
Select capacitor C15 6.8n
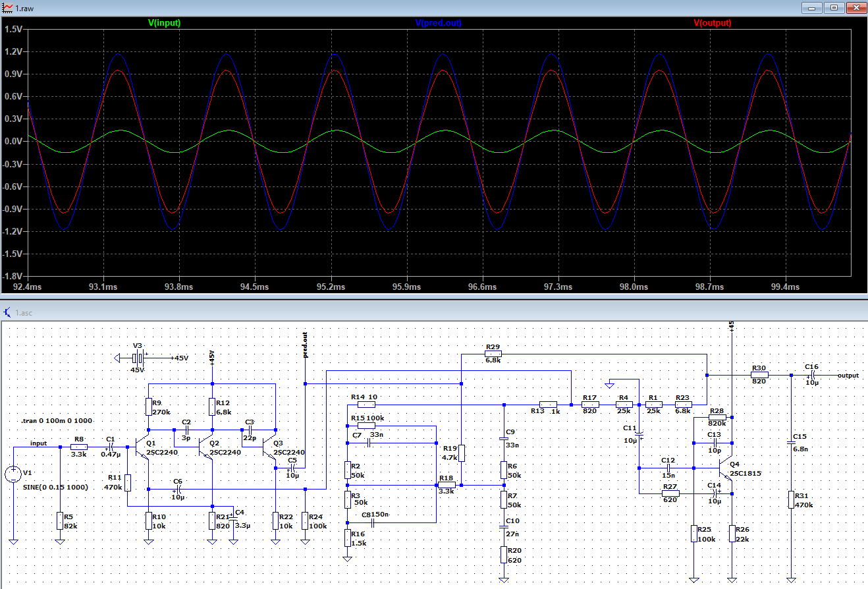[x=791, y=443]
